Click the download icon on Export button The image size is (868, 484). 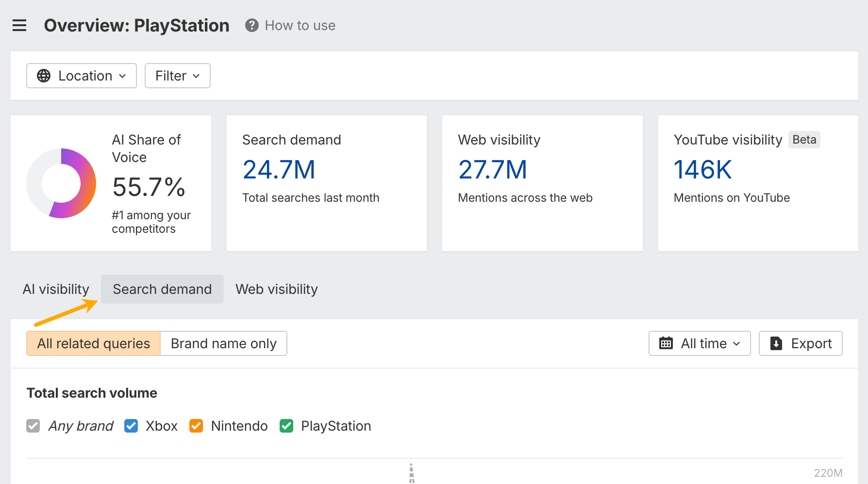click(x=776, y=343)
